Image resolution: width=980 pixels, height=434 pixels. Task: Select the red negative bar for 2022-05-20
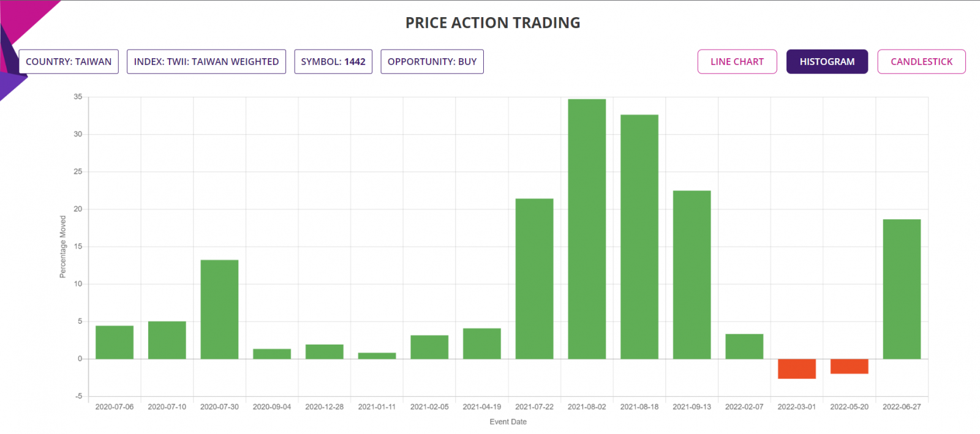[x=850, y=366]
